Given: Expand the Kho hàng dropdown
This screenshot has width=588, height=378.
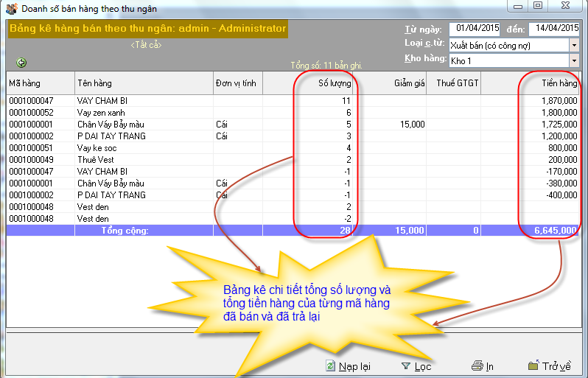Looking at the screenshot, I should point(574,60).
